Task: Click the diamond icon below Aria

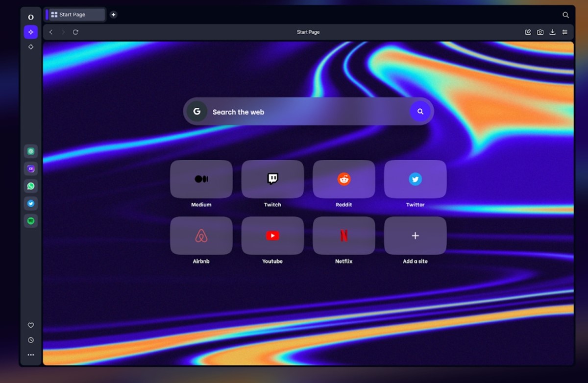Action: (x=31, y=47)
